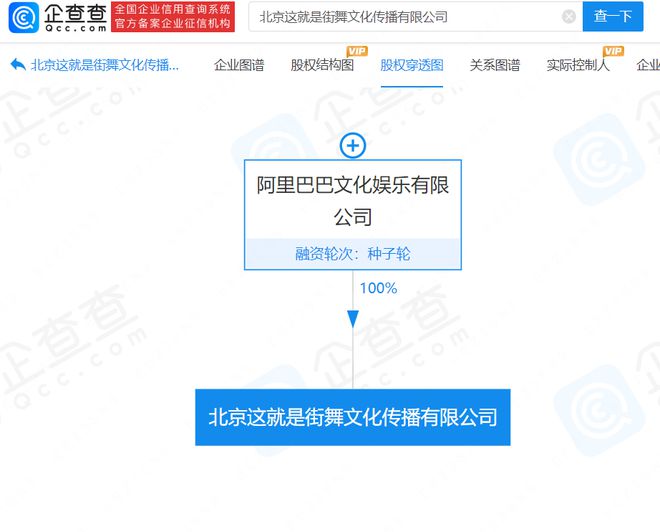Select the 北京这就是街舞文化传播有限公司 blue node
The height and width of the screenshot is (532, 660).
[353, 417]
